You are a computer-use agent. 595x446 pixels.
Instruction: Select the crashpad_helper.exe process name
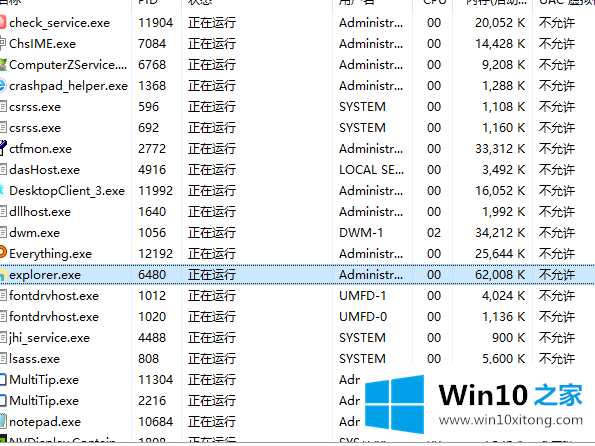tap(68, 86)
